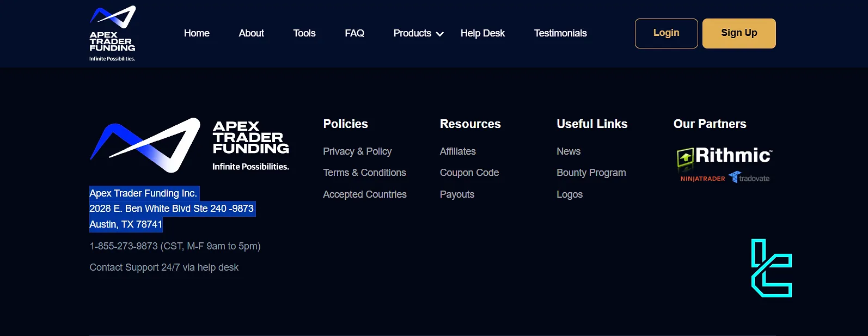Follow the Bounty Program link
Image resolution: width=868 pixels, height=336 pixels.
(x=591, y=173)
